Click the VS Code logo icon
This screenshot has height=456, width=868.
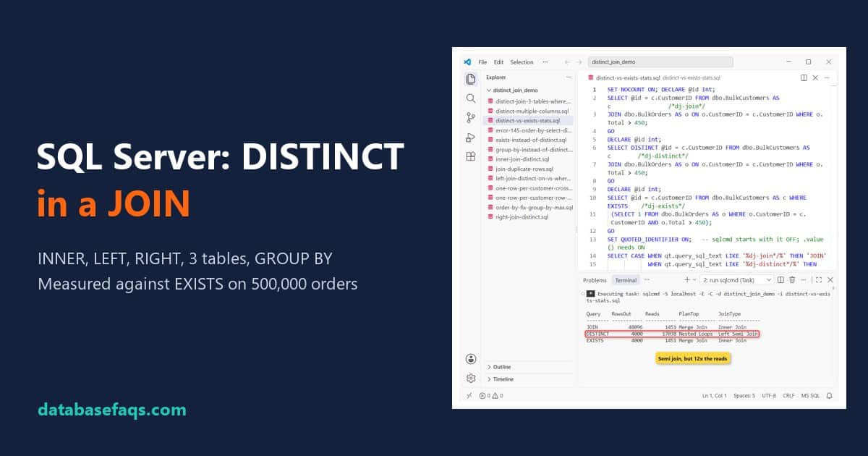467,62
